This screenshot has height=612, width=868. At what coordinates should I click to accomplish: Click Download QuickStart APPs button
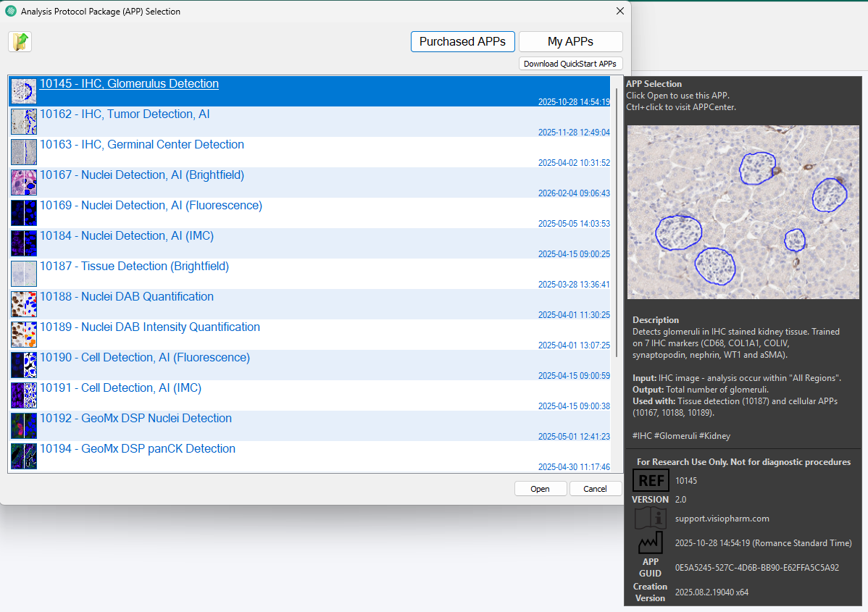tap(571, 64)
